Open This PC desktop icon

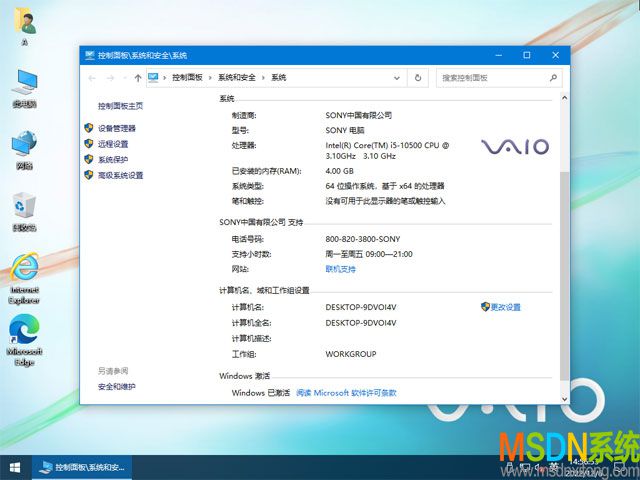pos(24,88)
